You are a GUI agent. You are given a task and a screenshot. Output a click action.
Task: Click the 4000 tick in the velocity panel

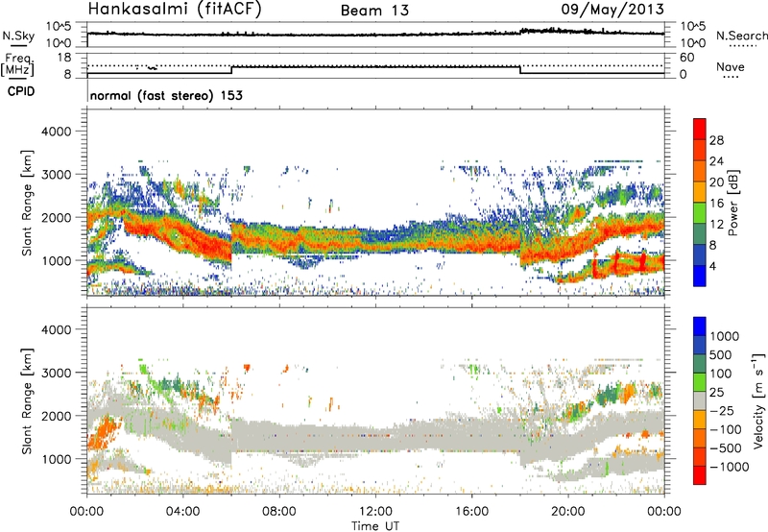57,329
